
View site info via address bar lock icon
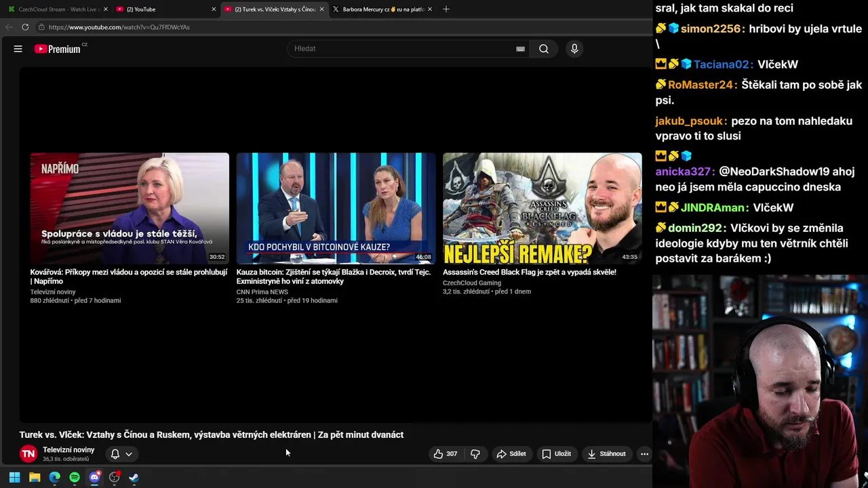tap(41, 27)
